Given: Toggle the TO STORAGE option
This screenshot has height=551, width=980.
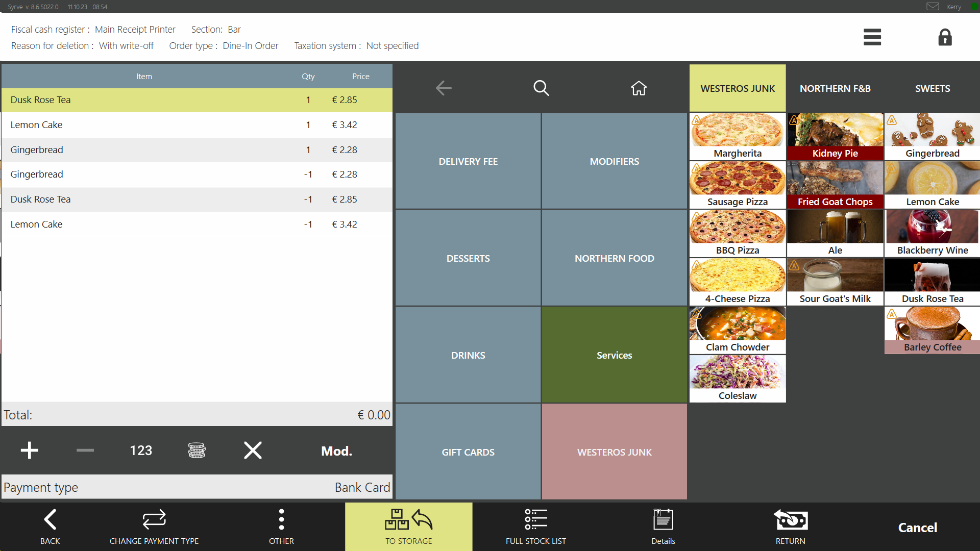Looking at the screenshot, I should click(x=408, y=527).
